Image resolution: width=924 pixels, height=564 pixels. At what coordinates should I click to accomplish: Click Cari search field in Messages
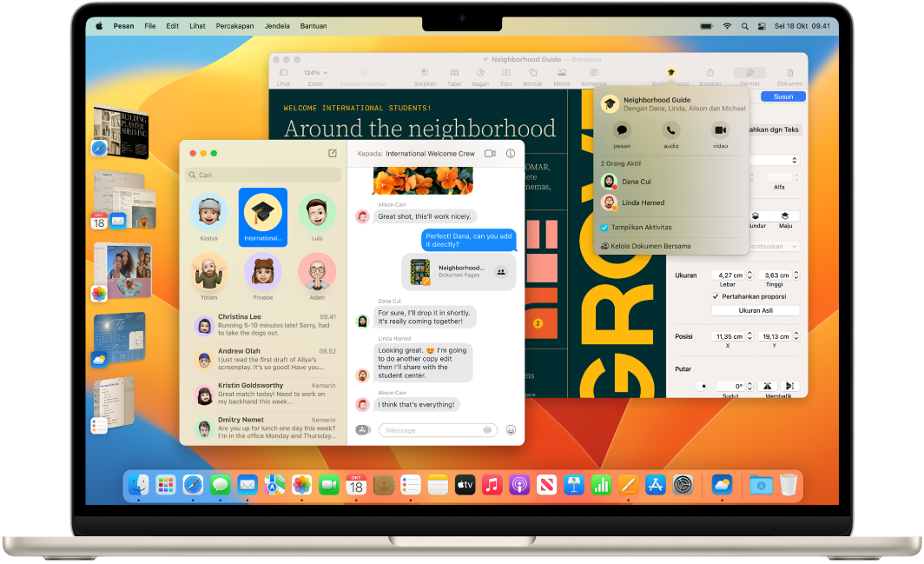click(263, 175)
